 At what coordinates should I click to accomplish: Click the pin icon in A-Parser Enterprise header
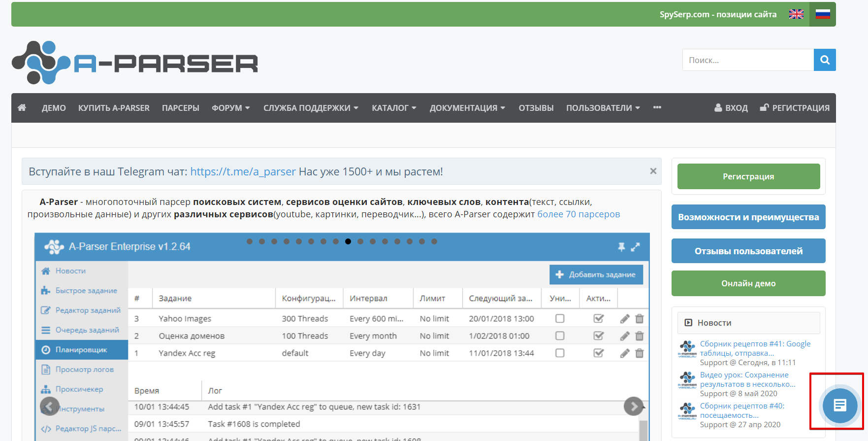[x=621, y=247]
